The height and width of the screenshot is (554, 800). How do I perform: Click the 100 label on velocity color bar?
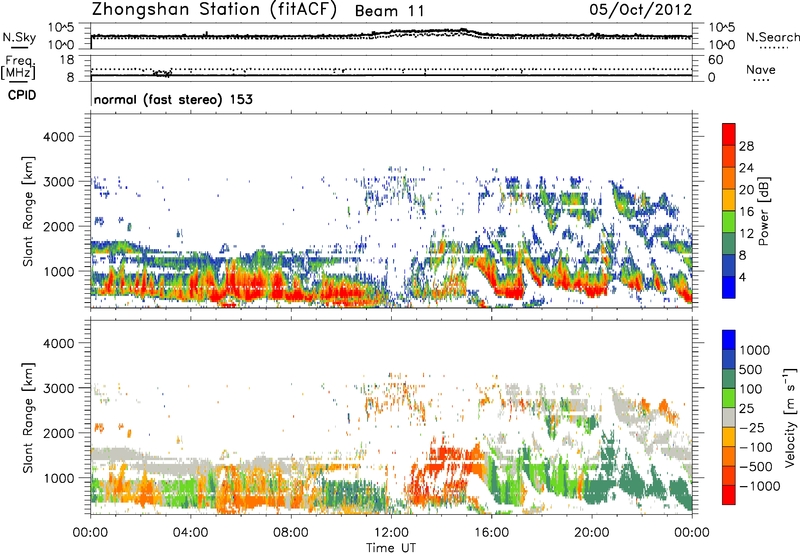coord(753,389)
